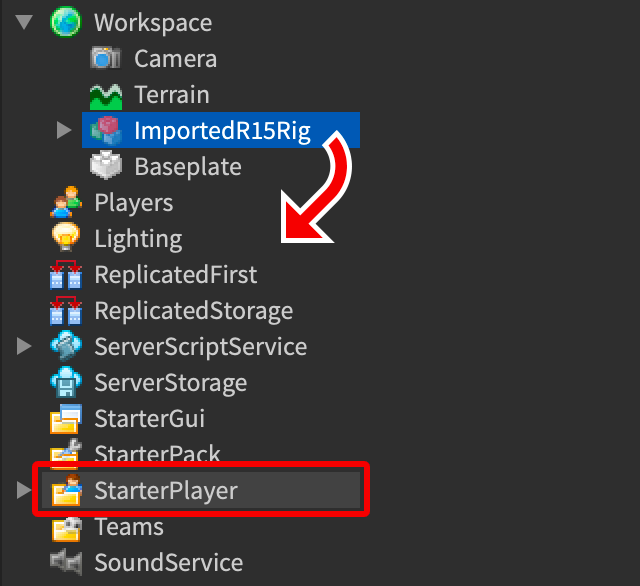Image resolution: width=640 pixels, height=586 pixels.
Task: Click the Camera icon
Action: tap(106, 58)
